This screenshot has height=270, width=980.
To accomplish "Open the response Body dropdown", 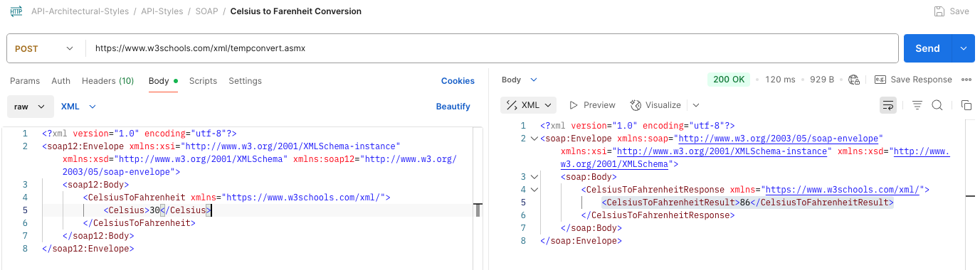I will (x=520, y=80).
